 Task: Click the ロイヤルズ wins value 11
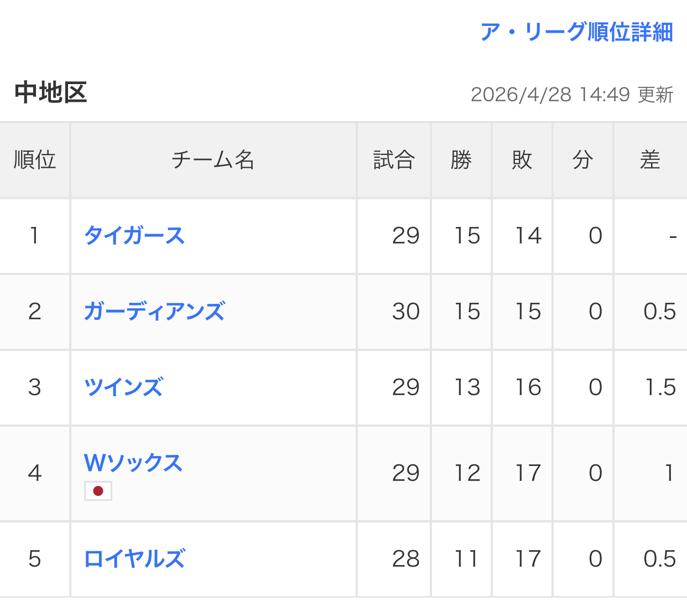[x=467, y=559]
